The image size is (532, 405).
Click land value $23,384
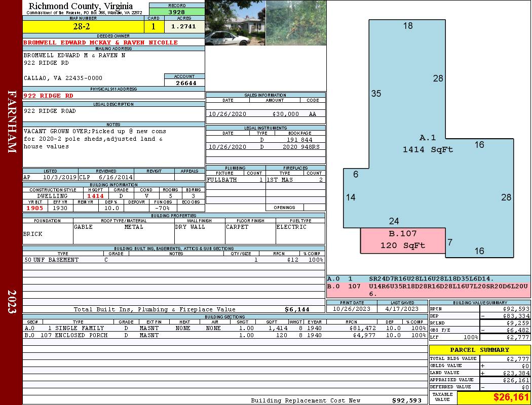tap(516, 373)
